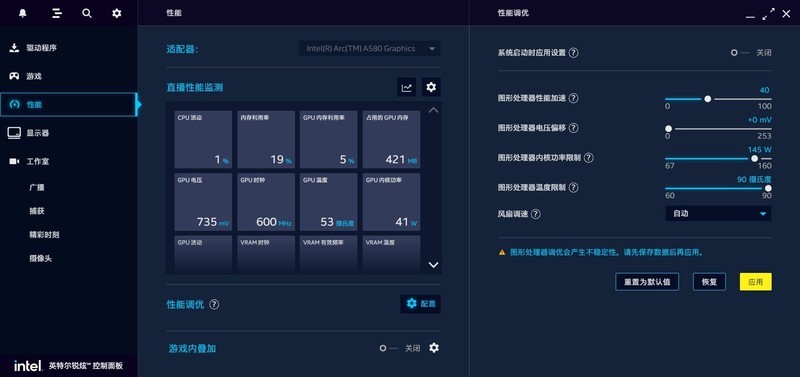Open the notifications bell icon
Image resolution: width=800 pixels, height=377 pixels.
tap(22, 13)
